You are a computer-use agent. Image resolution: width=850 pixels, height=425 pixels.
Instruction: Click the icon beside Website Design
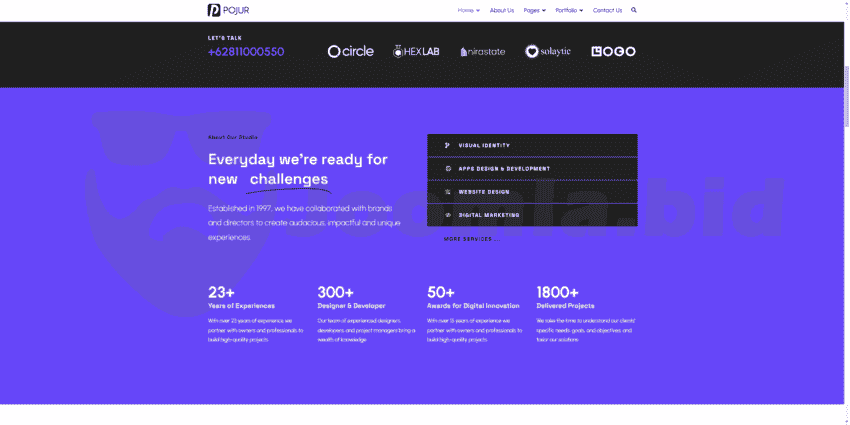pos(447,191)
